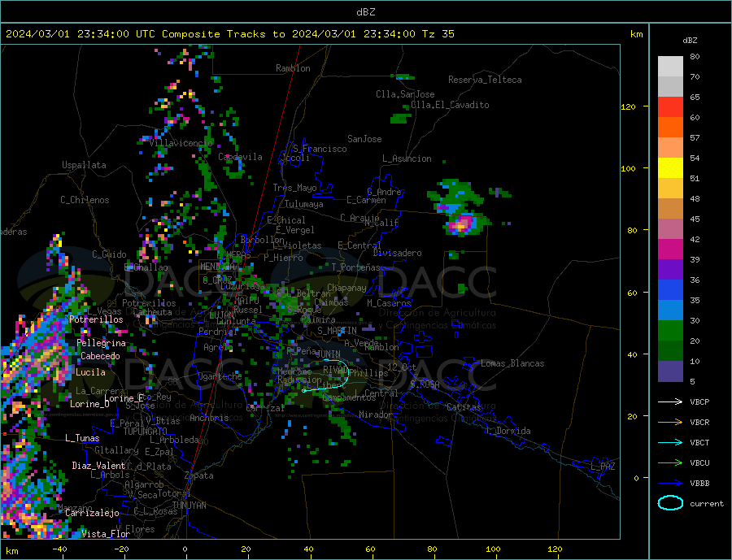
Task: Click the Cabecedo place label
Action: pos(100,356)
